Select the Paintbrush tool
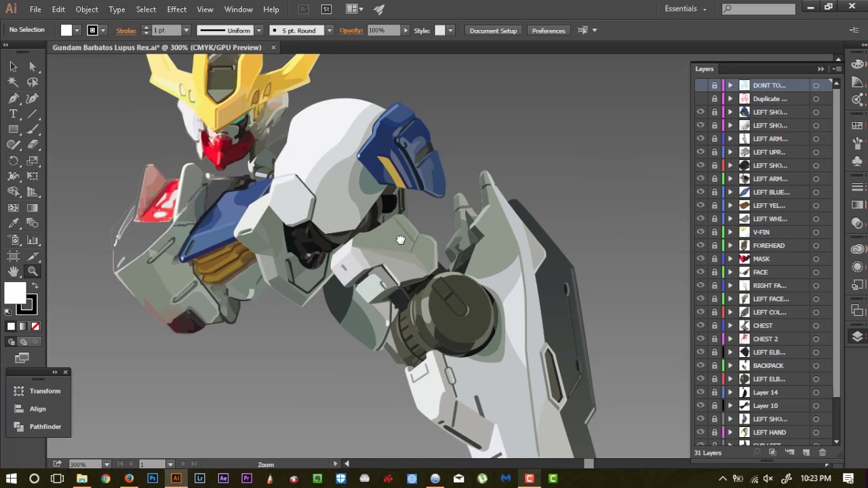The height and width of the screenshot is (488, 868). coord(33,129)
